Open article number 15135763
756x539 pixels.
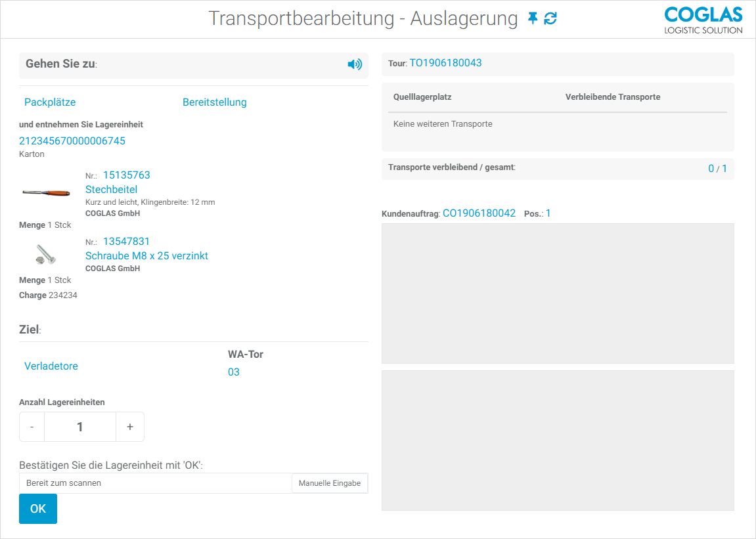pos(127,175)
